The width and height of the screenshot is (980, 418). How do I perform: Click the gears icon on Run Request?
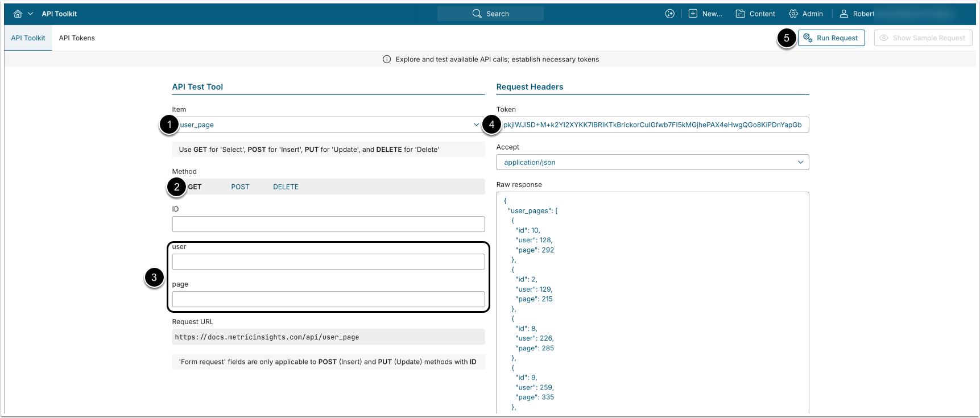pos(808,38)
